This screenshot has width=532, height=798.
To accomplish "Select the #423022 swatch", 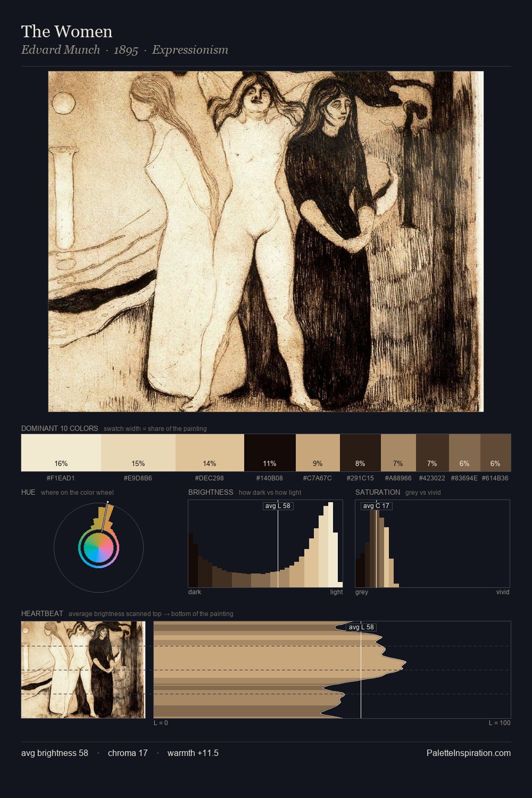I will (x=433, y=453).
